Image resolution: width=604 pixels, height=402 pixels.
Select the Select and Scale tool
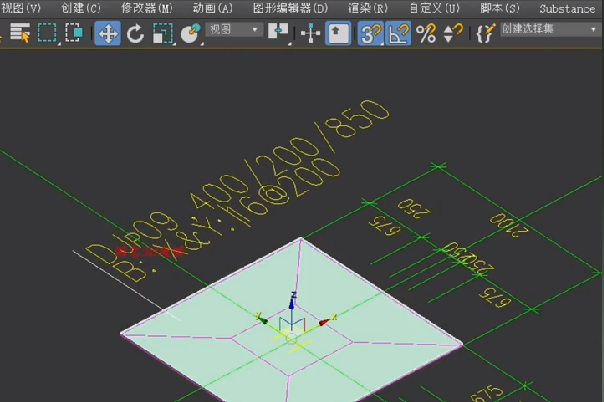(x=163, y=33)
